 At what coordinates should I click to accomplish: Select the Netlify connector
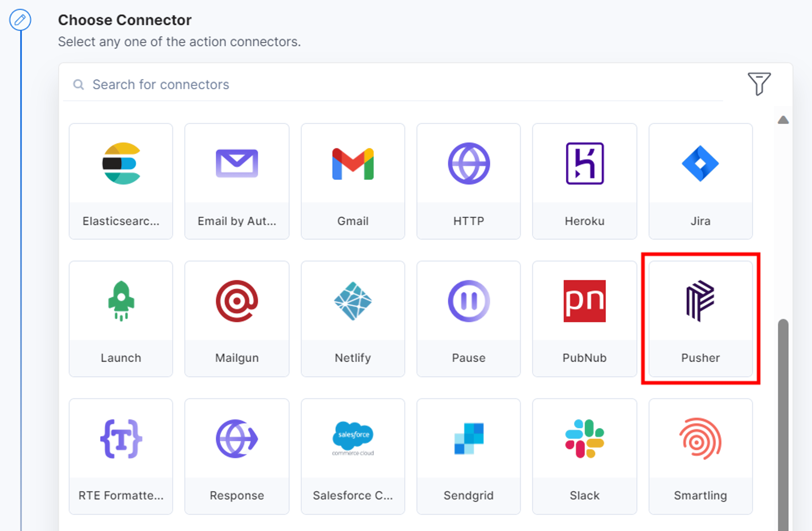tap(353, 319)
